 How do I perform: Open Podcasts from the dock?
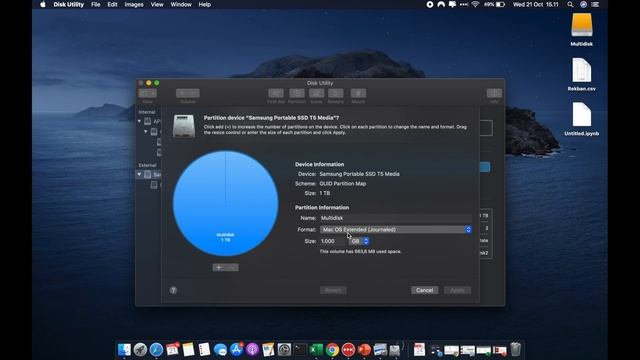click(252, 350)
